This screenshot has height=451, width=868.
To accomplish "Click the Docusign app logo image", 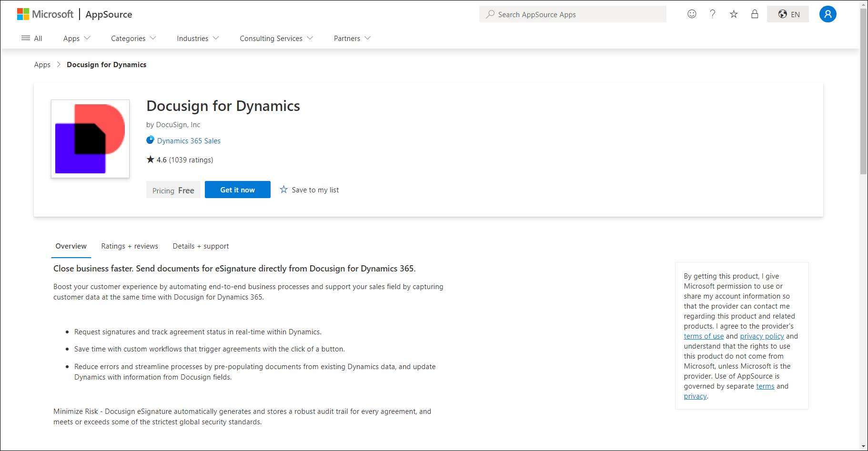I will [90, 139].
